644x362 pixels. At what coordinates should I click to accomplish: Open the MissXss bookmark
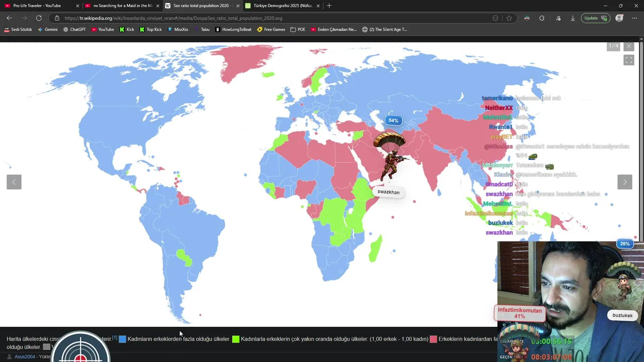pos(178,29)
